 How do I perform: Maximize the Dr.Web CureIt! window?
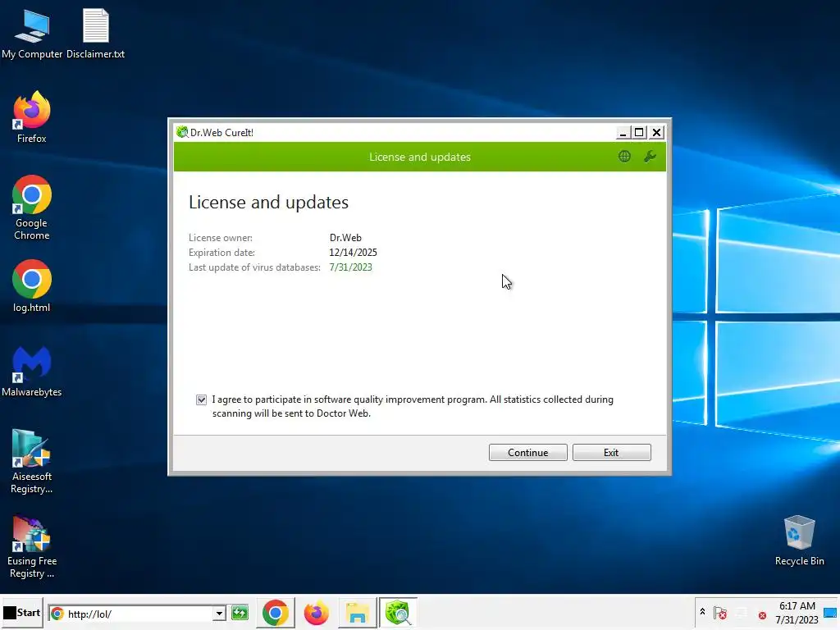tap(639, 132)
